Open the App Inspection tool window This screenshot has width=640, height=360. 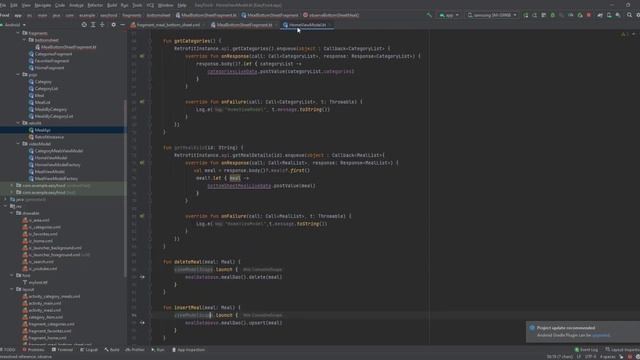click(189, 350)
